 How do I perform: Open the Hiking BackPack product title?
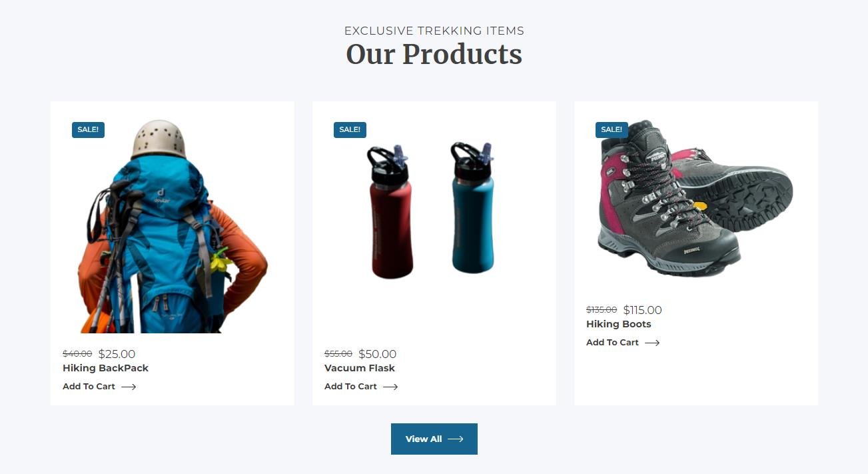click(105, 368)
